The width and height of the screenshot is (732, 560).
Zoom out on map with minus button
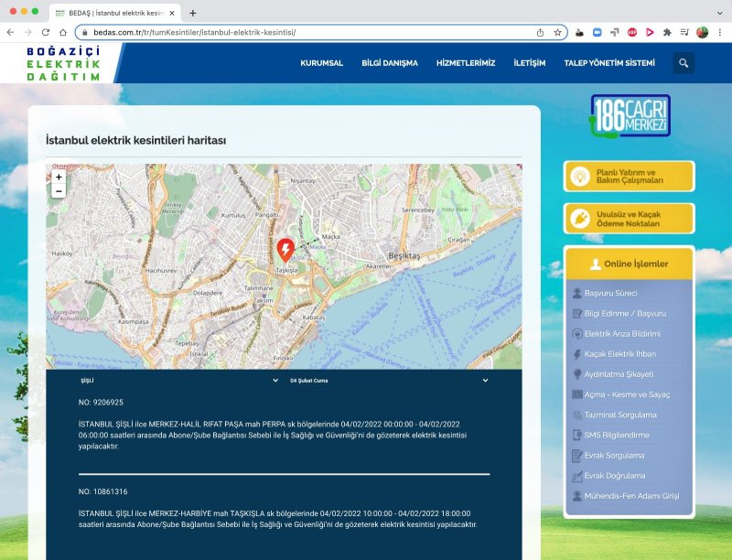pos(59,191)
